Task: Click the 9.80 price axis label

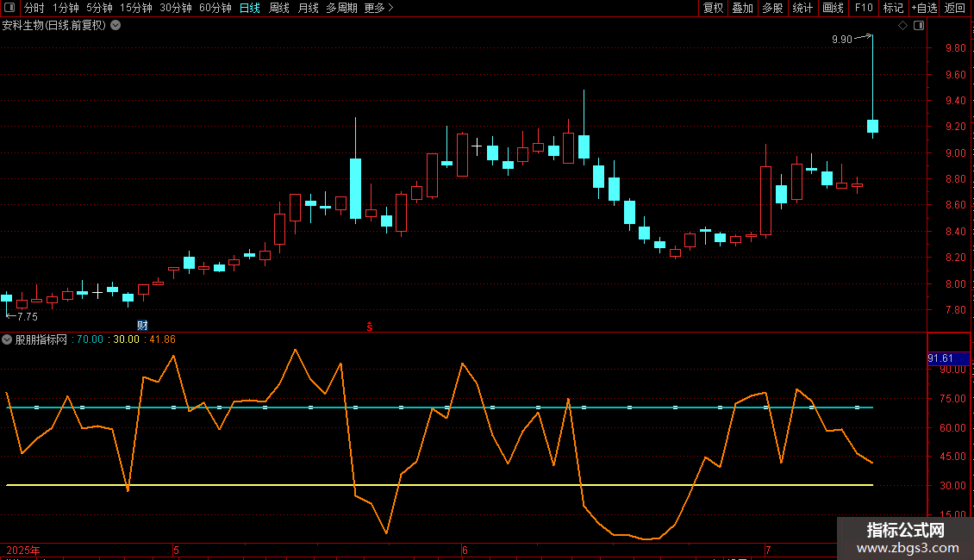Action: click(x=955, y=48)
